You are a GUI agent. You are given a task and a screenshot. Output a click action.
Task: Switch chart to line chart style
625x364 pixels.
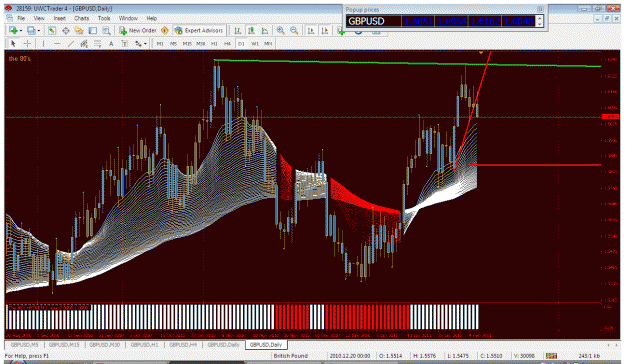pos(265,30)
